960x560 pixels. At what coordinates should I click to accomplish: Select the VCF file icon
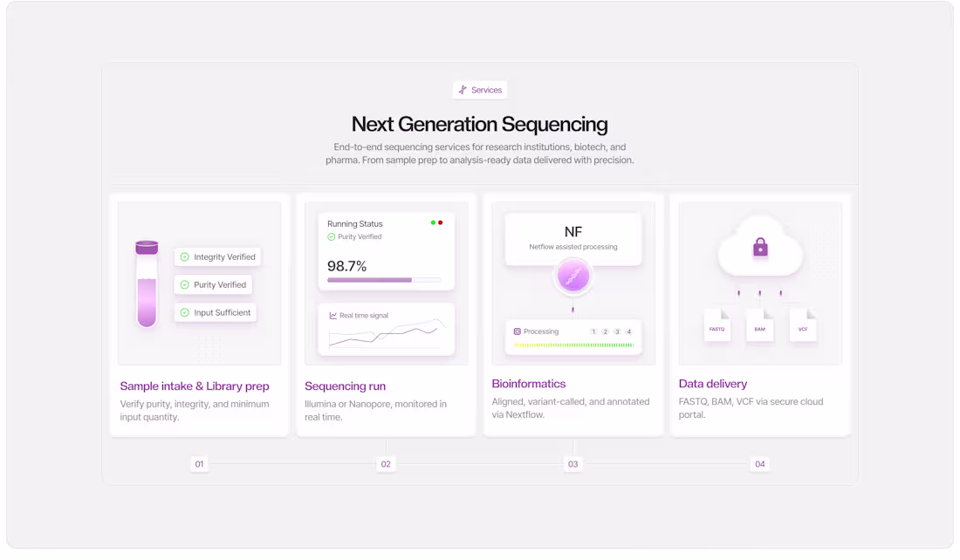(803, 325)
